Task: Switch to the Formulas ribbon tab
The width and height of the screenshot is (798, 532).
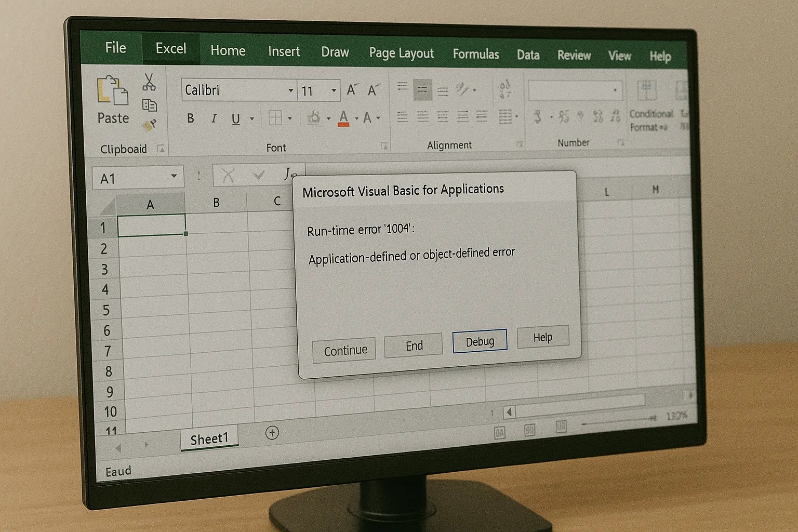Action: 475,54
